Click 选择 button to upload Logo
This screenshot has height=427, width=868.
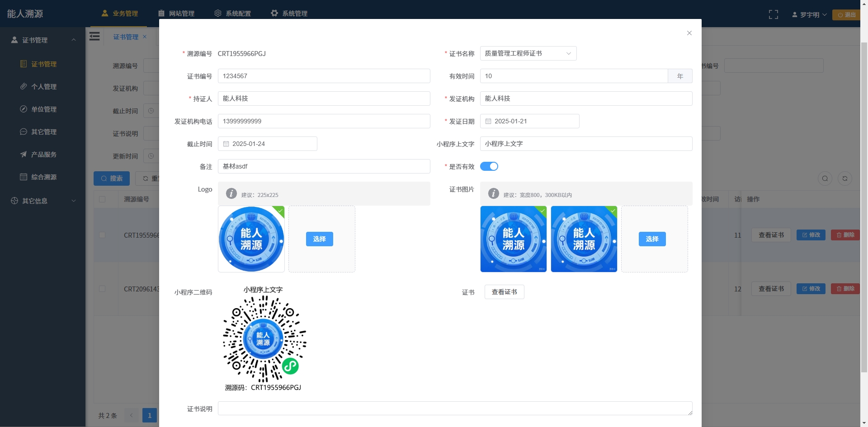(319, 239)
